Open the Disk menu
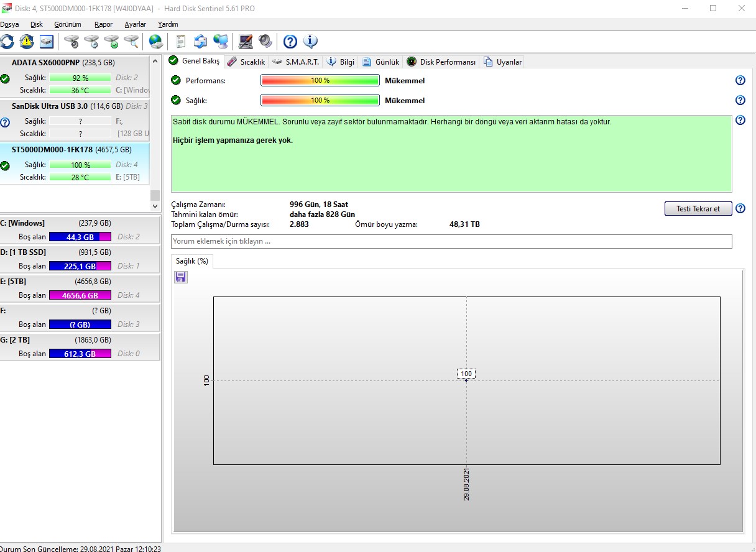 coord(37,24)
